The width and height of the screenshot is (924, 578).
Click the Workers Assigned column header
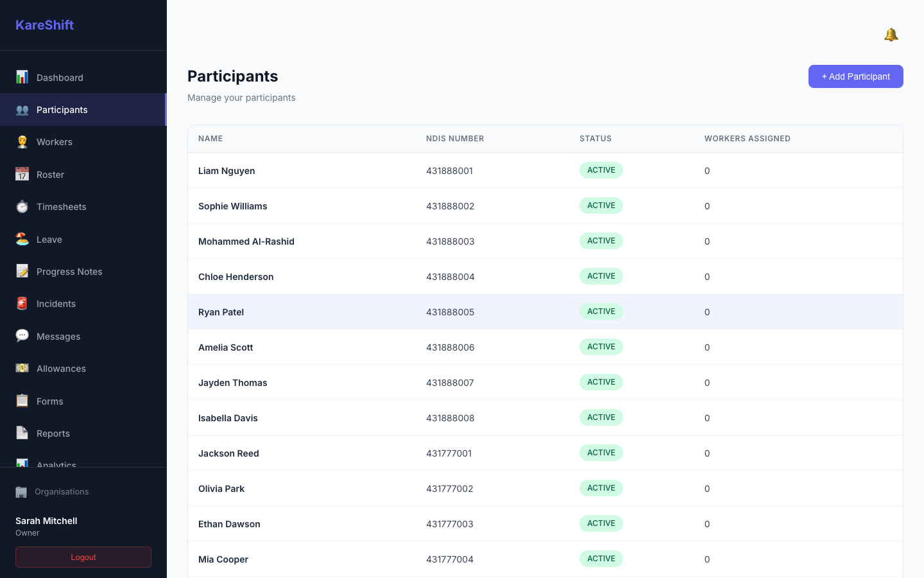click(x=748, y=139)
